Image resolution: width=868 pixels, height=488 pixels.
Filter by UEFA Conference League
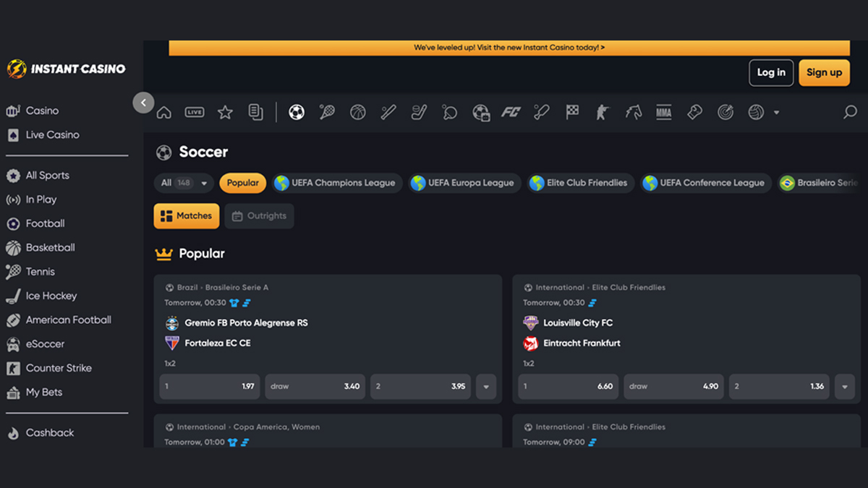pos(705,183)
